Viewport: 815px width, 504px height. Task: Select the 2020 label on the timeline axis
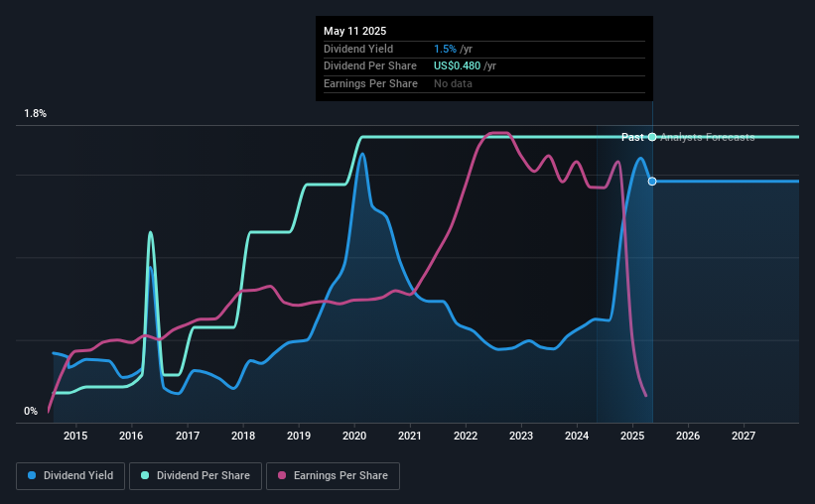click(354, 436)
